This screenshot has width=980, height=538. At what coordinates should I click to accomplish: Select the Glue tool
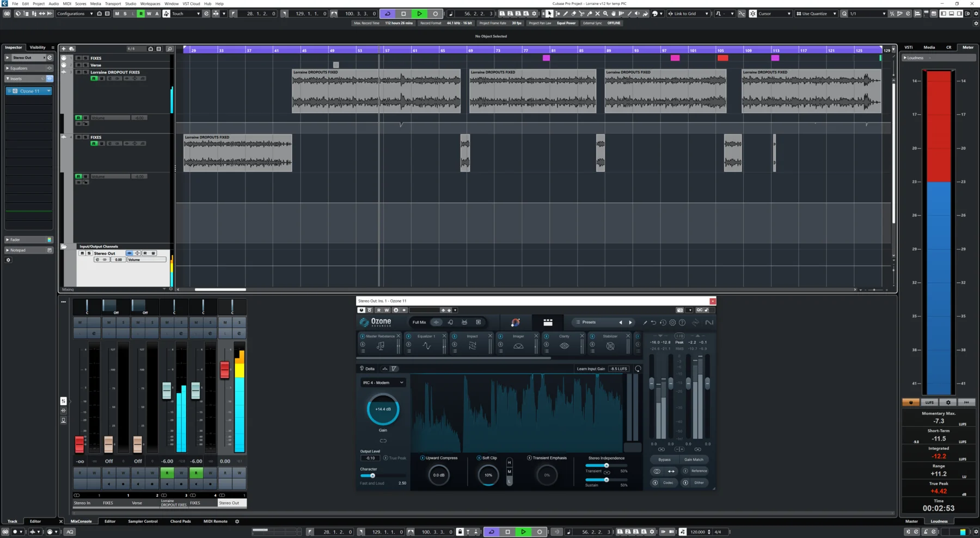[x=590, y=14]
